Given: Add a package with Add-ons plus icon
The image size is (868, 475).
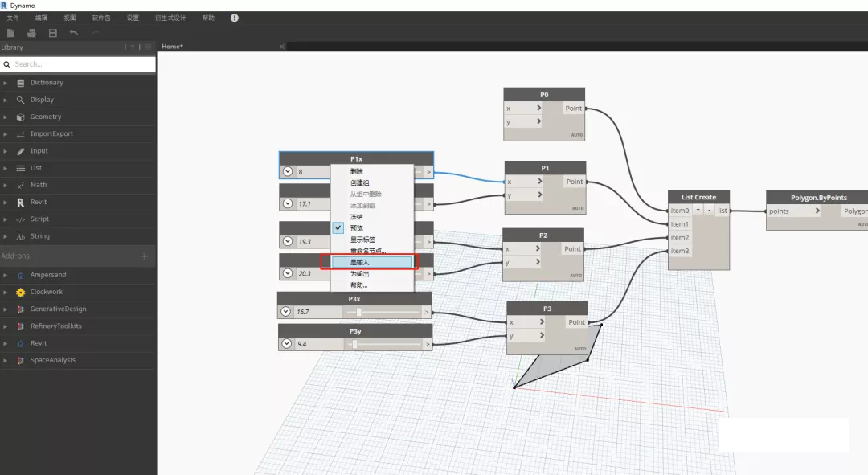Looking at the screenshot, I should click(144, 256).
